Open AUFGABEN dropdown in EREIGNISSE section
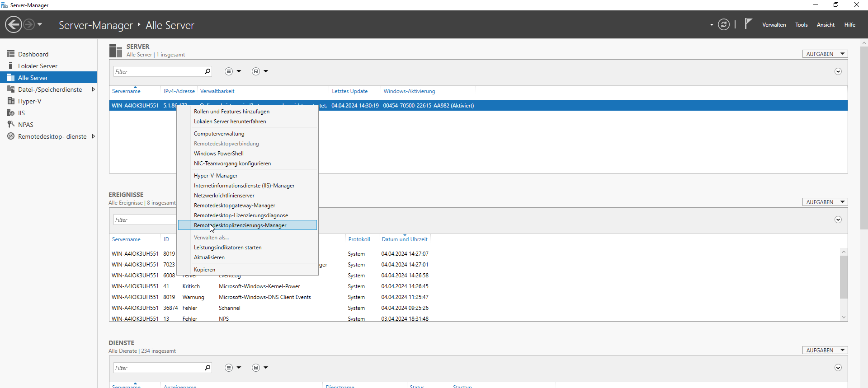Image resolution: width=868 pixels, height=388 pixels. (825, 202)
